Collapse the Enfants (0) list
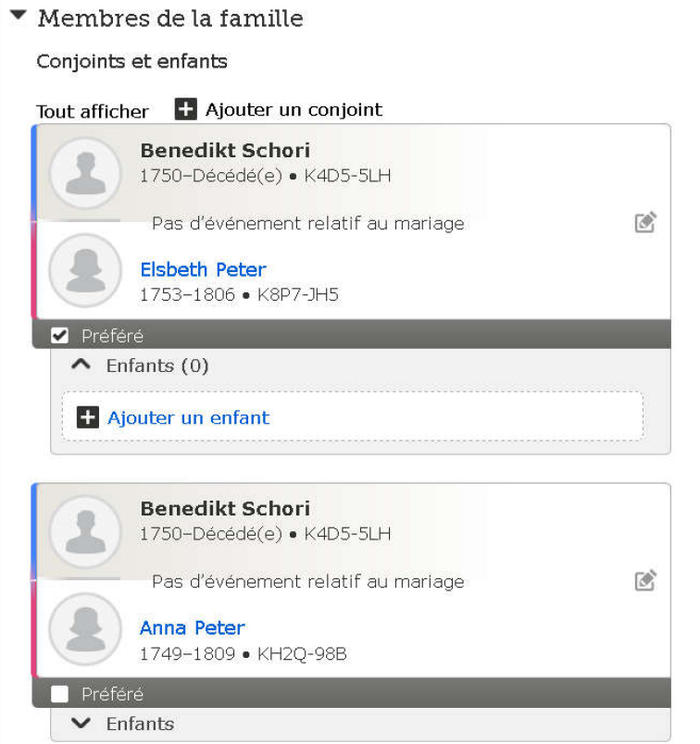 coord(82,366)
